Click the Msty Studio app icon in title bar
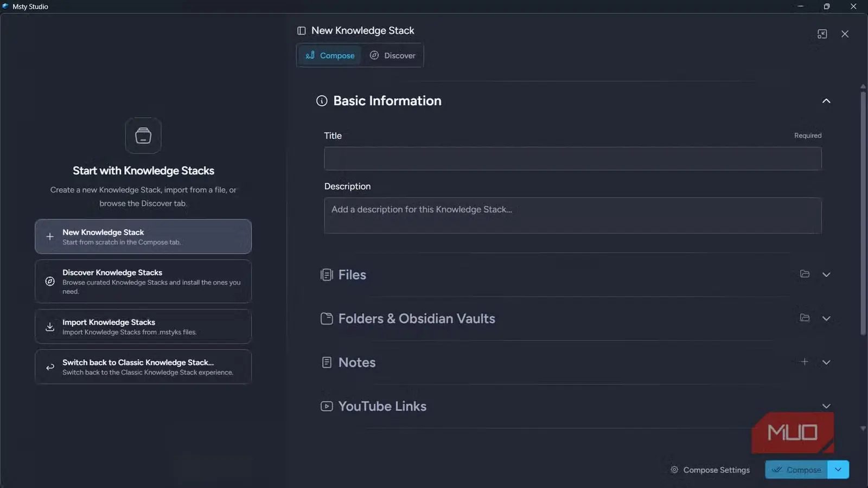Viewport: 868px width, 488px height. [5, 7]
